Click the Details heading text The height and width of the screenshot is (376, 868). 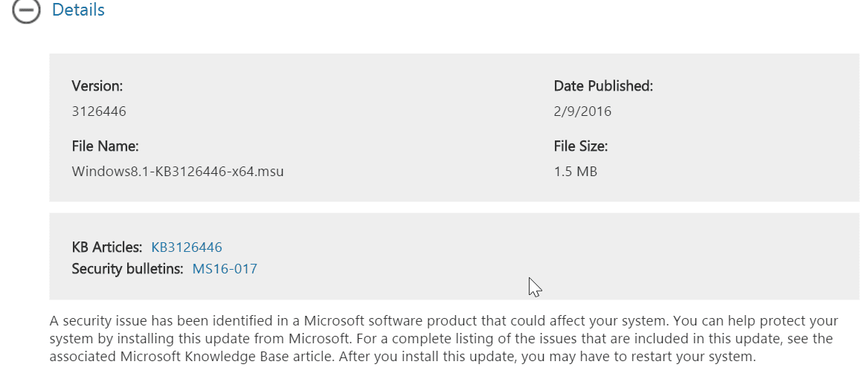click(x=78, y=10)
